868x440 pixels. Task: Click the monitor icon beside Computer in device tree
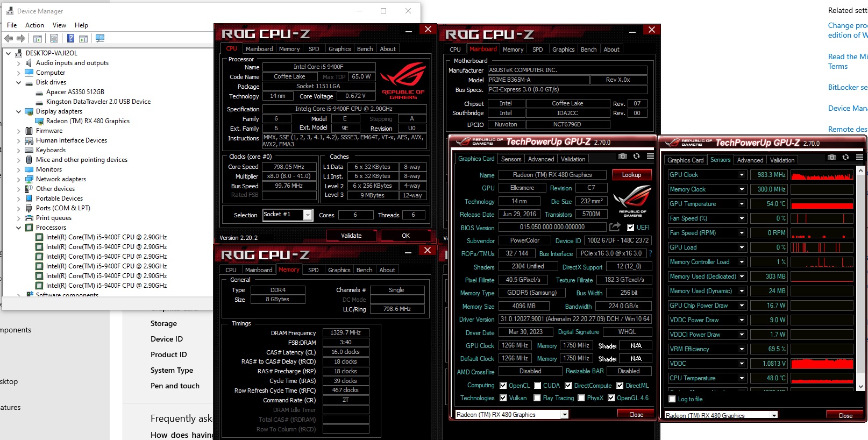29,73
